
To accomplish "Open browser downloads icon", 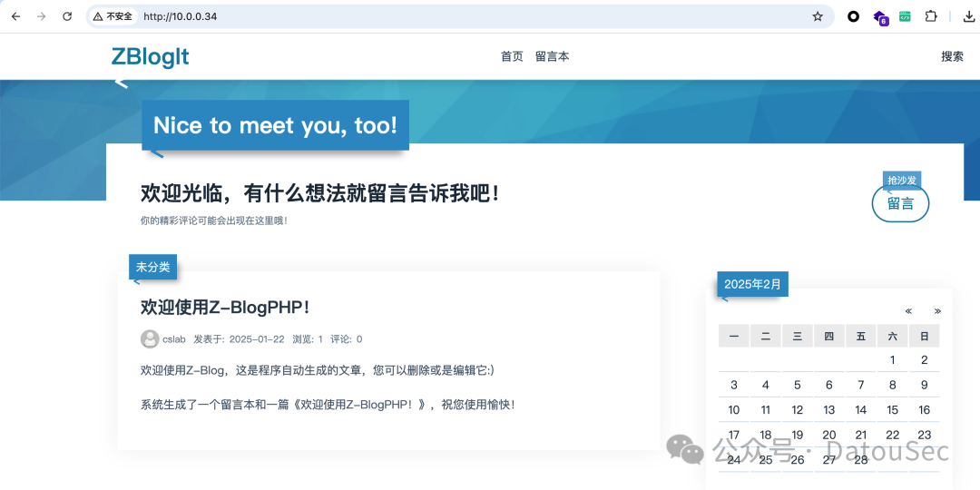I will click(x=969, y=17).
